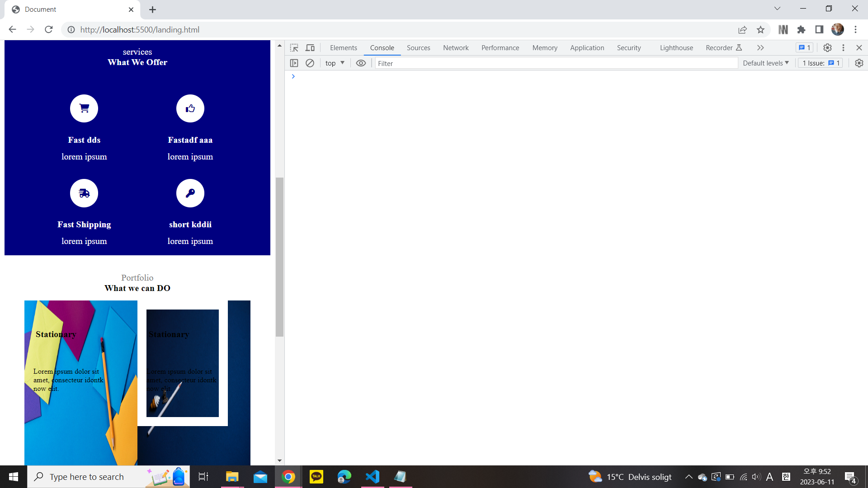Open the Default levels dropdown

click(x=765, y=63)
